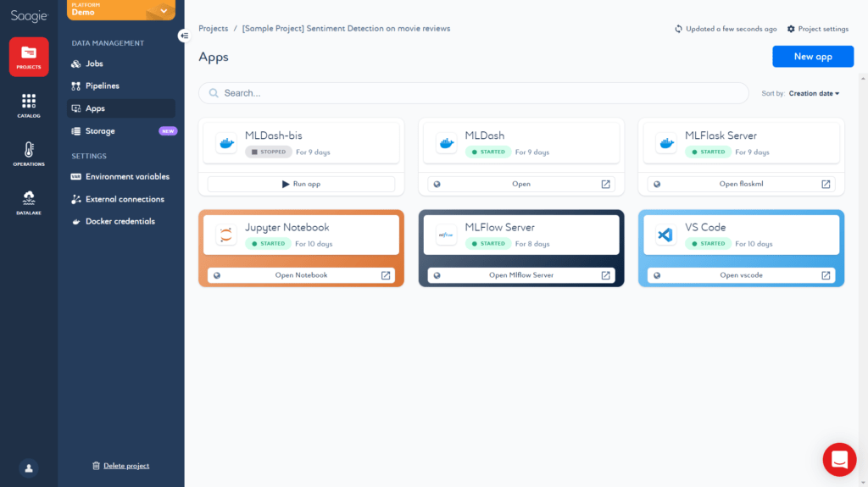The image size is (868, 487).
Task: Click the VS Code logo icon
Action: point(666,235)
